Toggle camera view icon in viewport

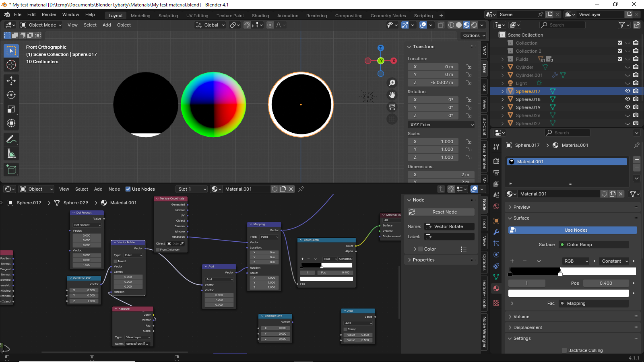tap(392, 107)
